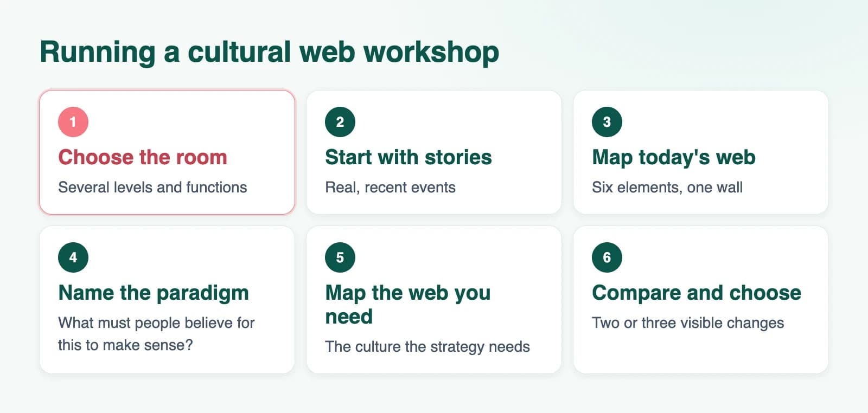The image size is (868, 413).
Task: Click the number 3 step badge
Action: [x=607, y=122]
